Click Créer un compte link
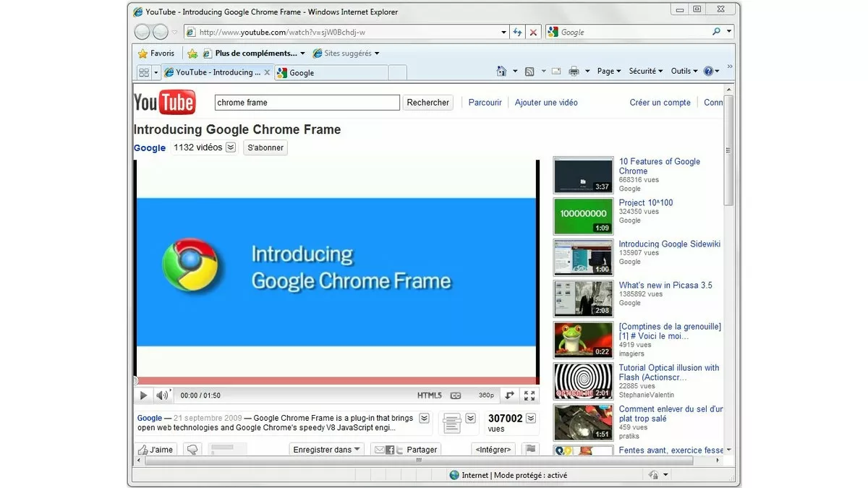This screenshot has width=868, height=488. [660, 103]
